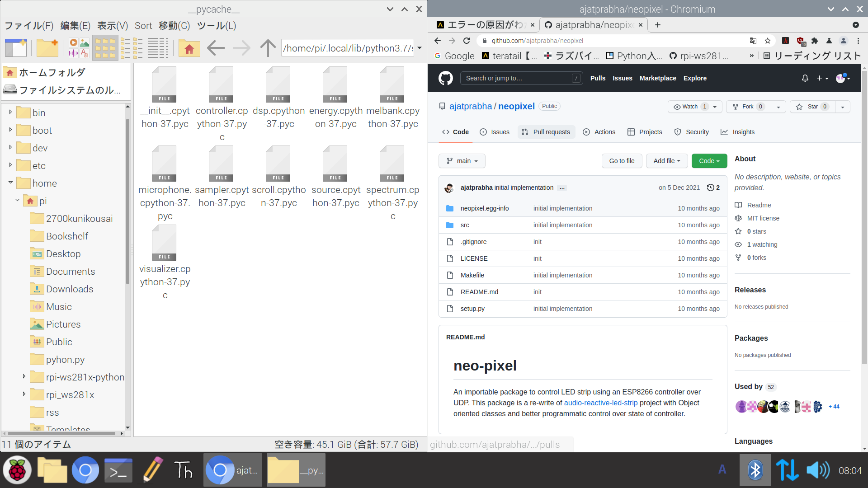The height and width of the screenshot is (488, 868).
Task: Open 移動(G) menu
Action: [175, 26]
